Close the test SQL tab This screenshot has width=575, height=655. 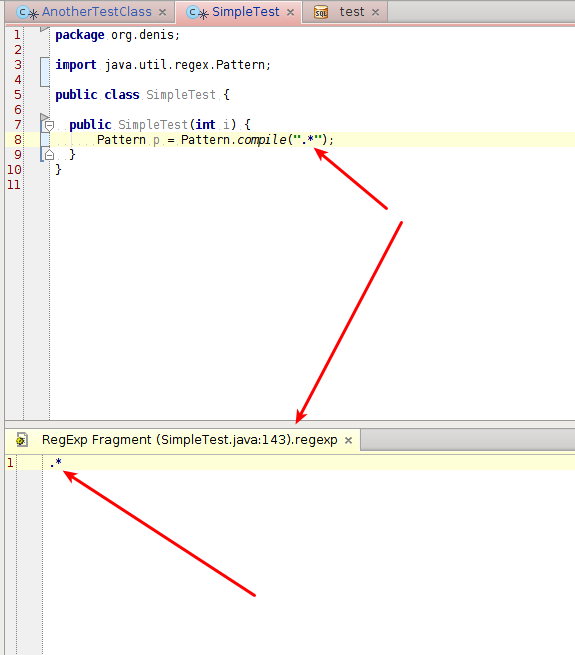(376, 13)
